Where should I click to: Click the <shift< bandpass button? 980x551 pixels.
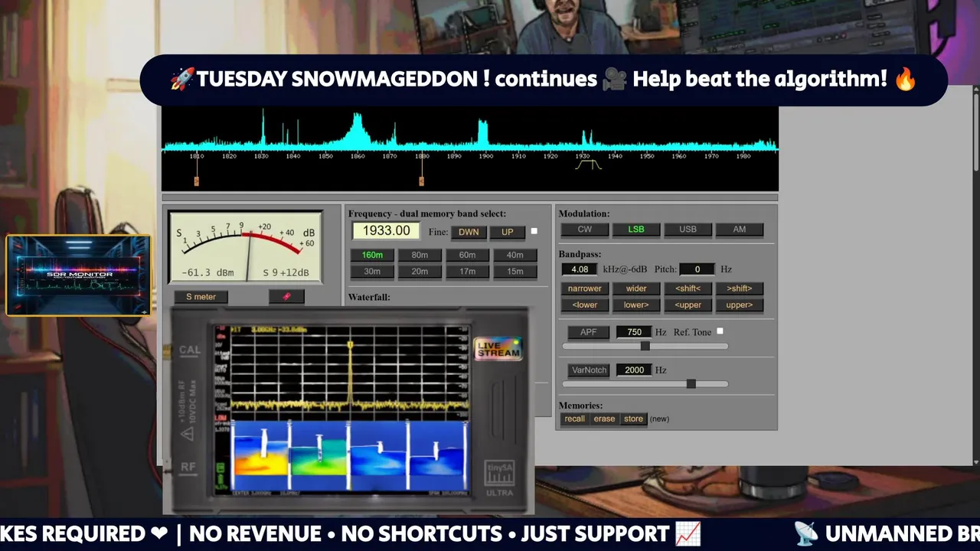pos(688,289)
